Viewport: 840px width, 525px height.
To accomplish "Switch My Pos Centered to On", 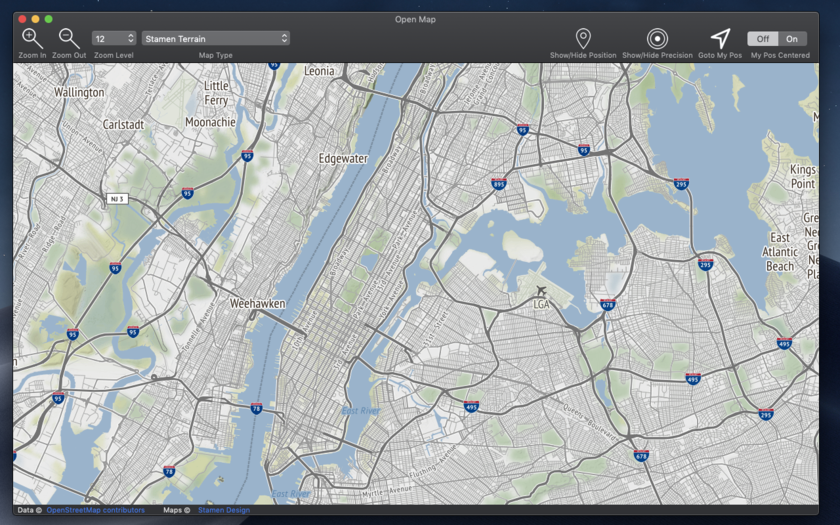I will pyautogui.click(x=792, y=39).
